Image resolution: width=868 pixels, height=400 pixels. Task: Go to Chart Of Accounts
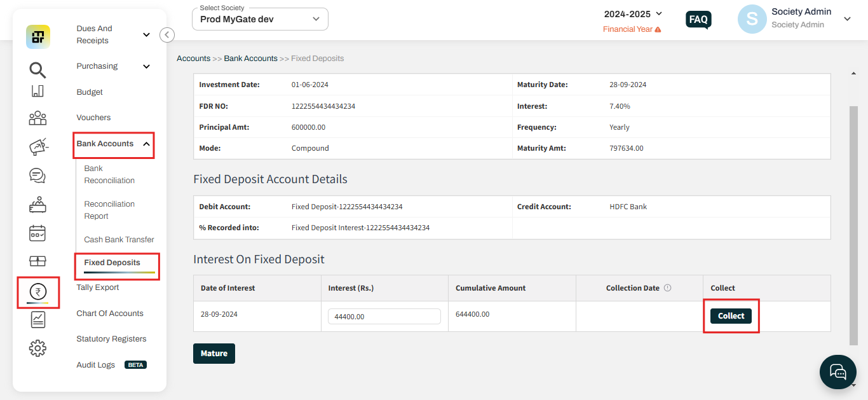click(x=109, y=313)
